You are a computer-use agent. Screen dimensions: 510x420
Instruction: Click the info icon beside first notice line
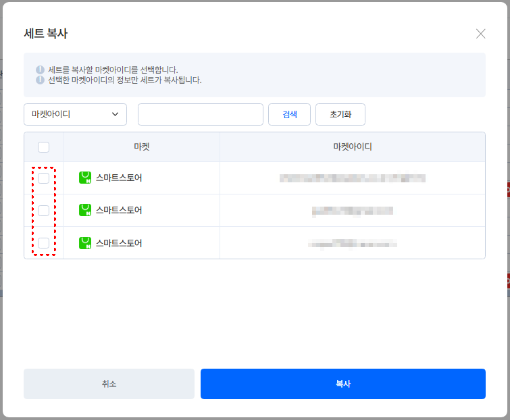coord(40,70)
